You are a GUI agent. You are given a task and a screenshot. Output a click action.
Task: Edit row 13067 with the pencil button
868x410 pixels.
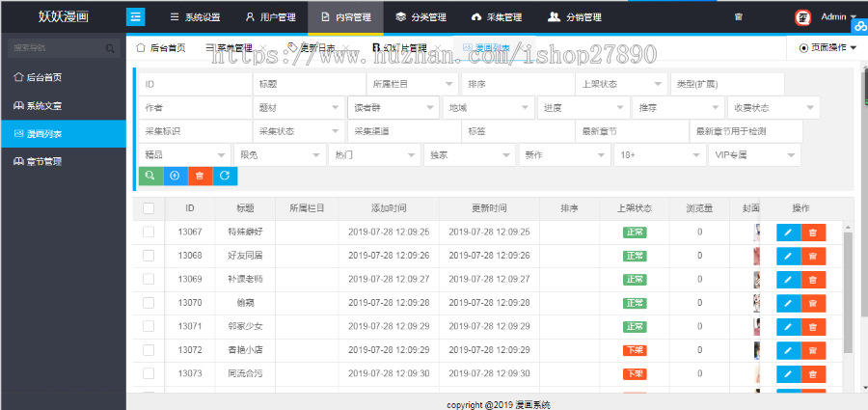coord(788,232)
